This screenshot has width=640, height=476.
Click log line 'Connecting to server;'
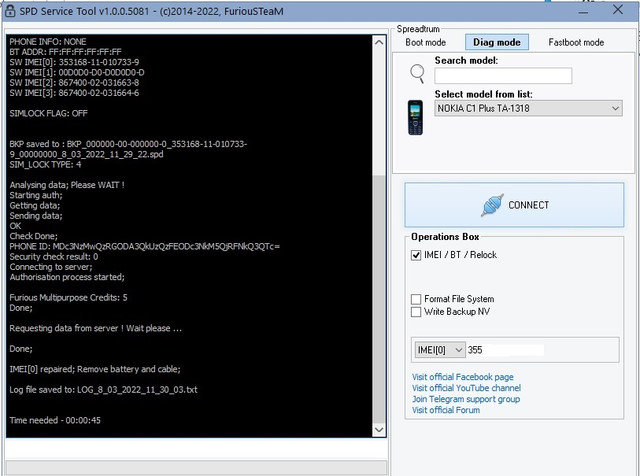tap(51, 267)
